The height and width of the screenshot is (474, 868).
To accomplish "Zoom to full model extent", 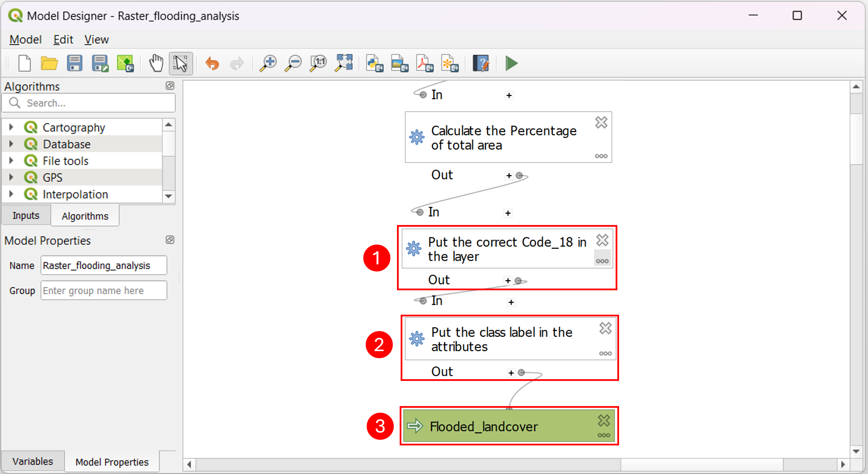I will pos(343,63).
